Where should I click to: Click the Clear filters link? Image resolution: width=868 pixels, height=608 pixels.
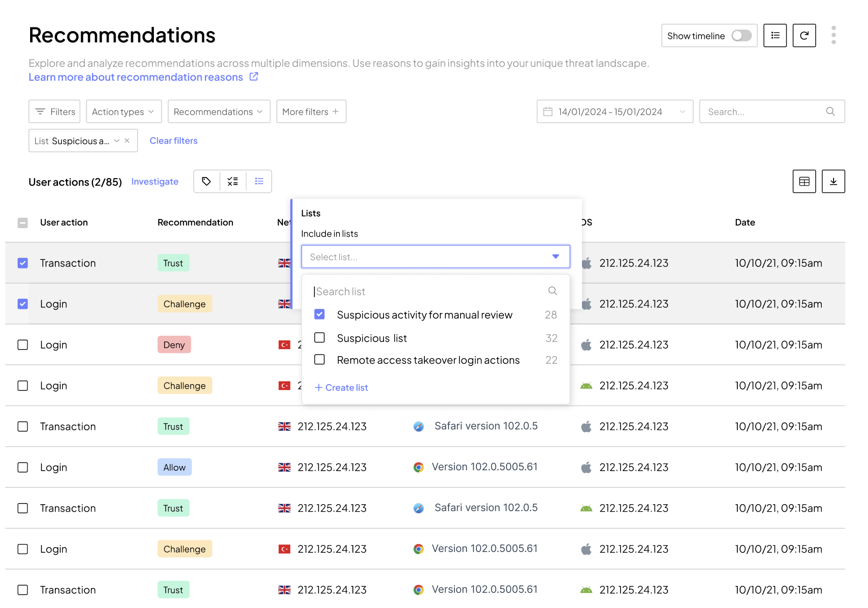[173, 140]
